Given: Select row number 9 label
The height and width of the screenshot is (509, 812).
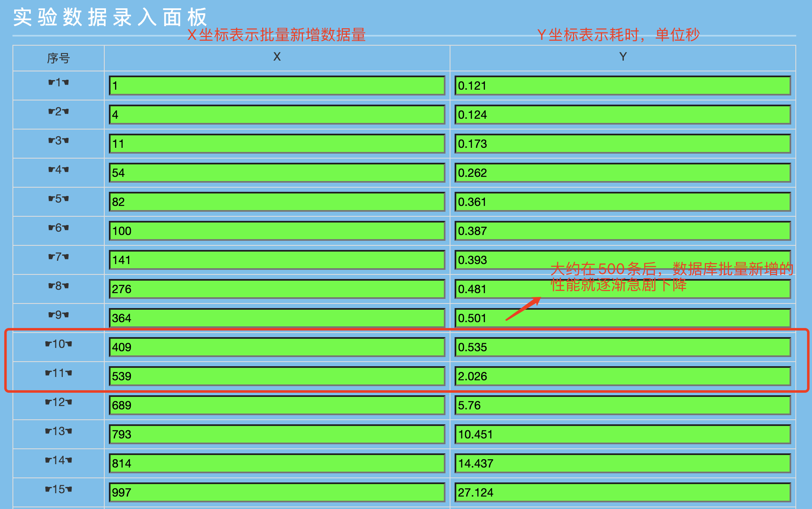Looking at the screenshot, I should (58, 315).
